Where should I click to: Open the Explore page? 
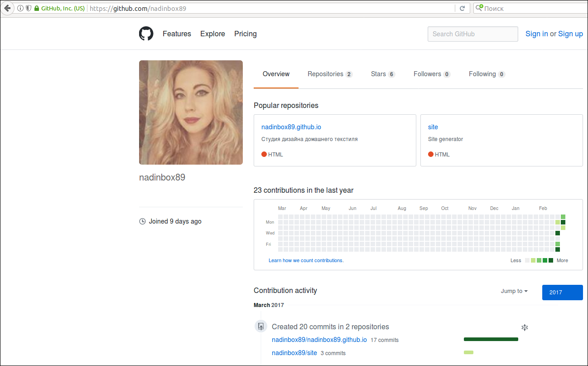212,34
